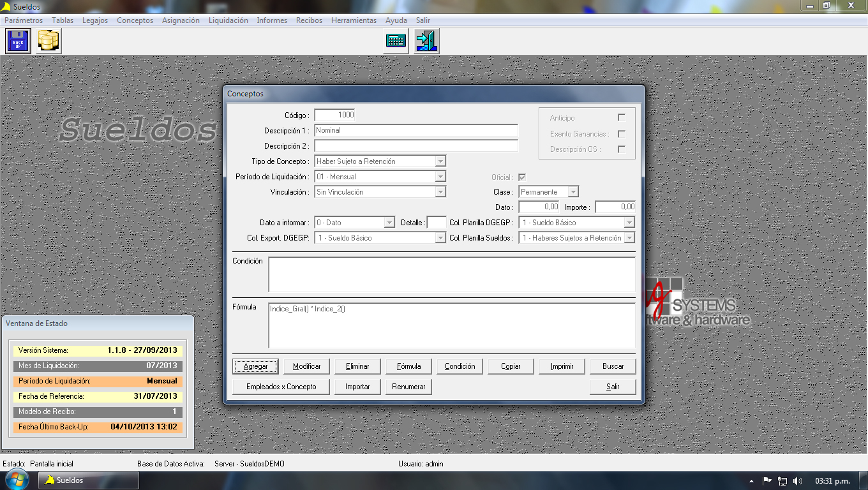868x490 pixels.
Task: Open the Herramientas menu
Action: [354, 20]
